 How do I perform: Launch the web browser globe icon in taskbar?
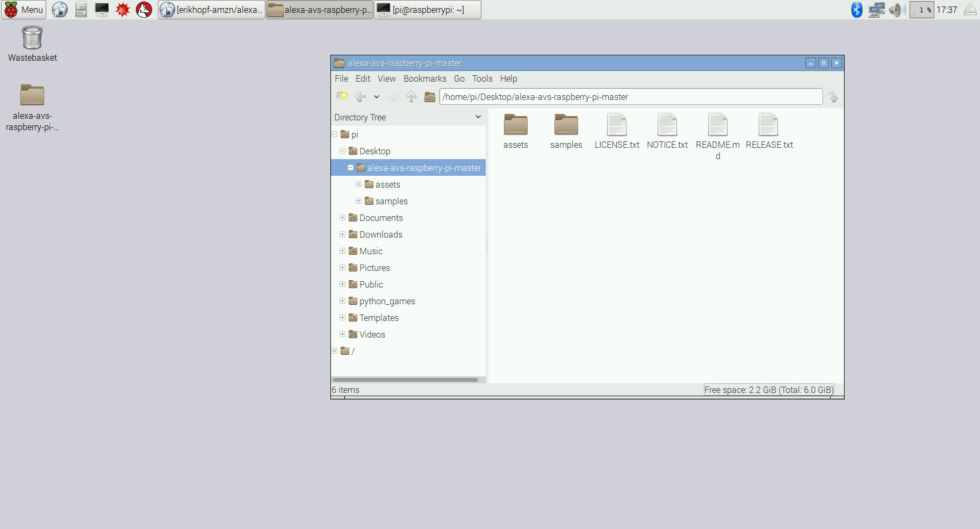pyautogui.click(x=60, y=10)
